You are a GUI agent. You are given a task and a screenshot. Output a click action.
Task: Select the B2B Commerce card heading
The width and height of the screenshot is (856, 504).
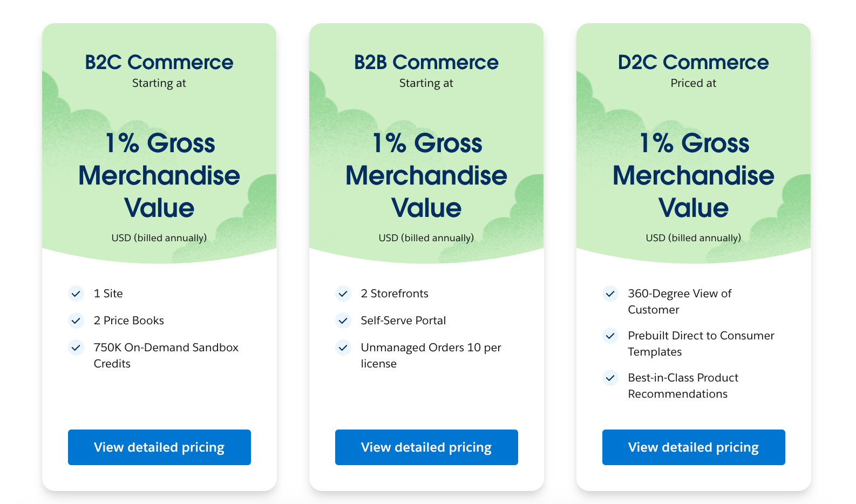(x=426, y=62)
